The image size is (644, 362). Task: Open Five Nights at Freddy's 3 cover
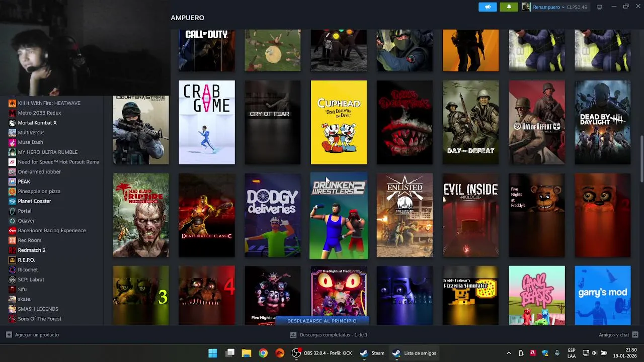tap(141, 296)
